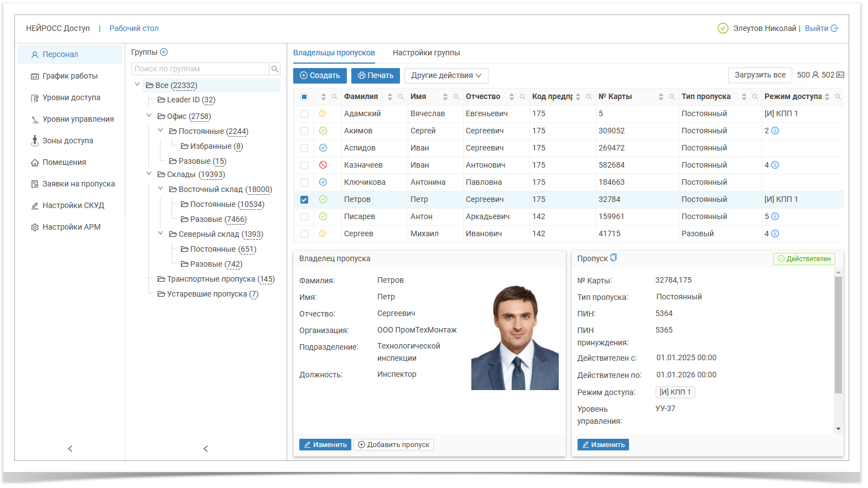Viewport: 868px width, 488px height.
Task: Click info icon in Акимов's access mode
Action: 775,131
